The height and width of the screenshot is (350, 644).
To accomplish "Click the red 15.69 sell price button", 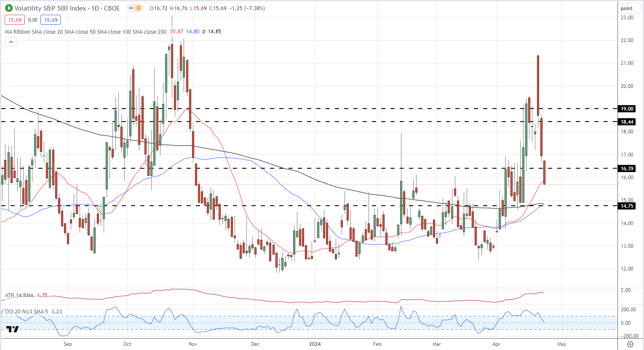I will [15, 20].
